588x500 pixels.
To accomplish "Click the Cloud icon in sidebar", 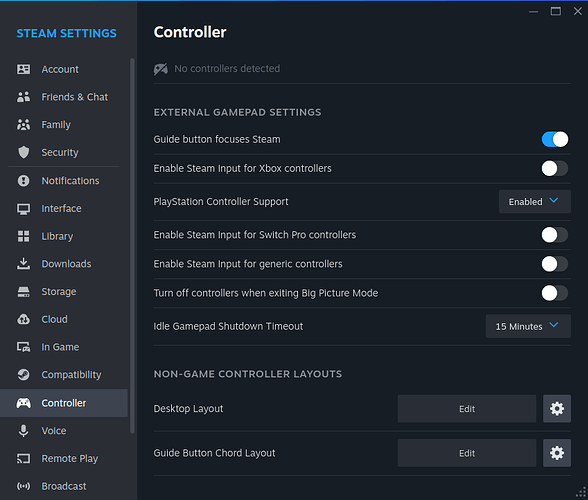I will coord(23,319).
